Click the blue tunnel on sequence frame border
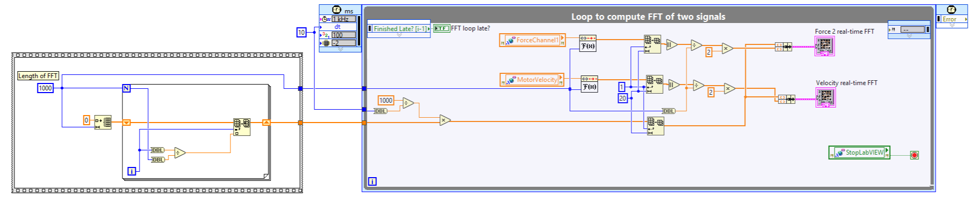 [x=300, y=89]
